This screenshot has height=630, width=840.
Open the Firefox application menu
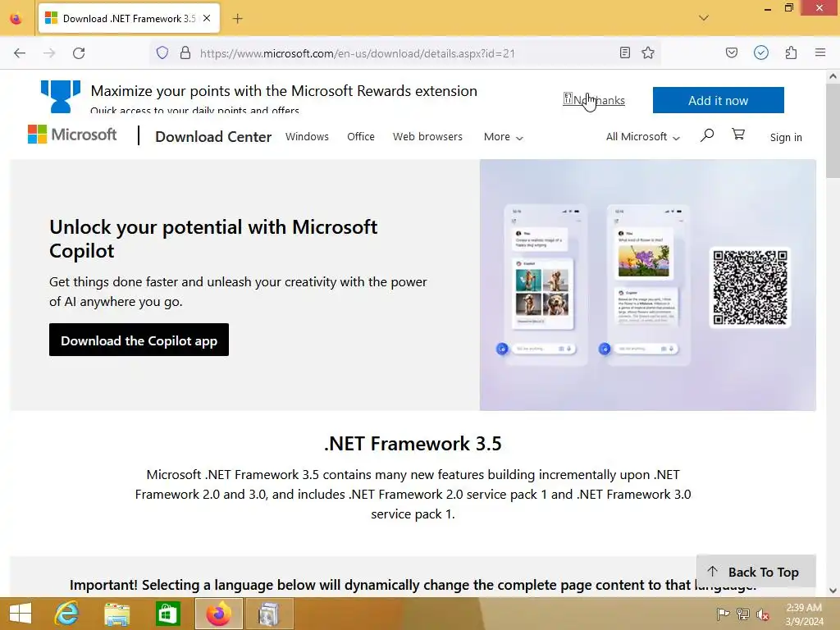[x=820, y=52]
